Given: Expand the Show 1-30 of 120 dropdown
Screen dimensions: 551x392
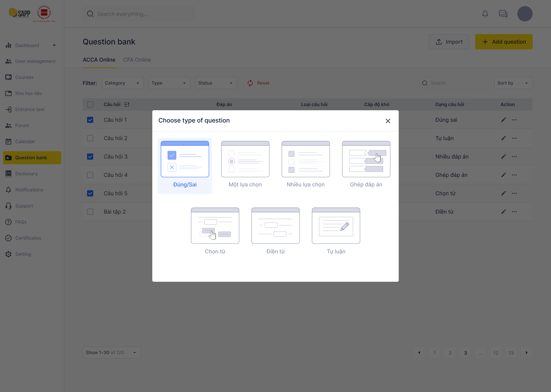Looking at the screenshot, I should [112, 353].
